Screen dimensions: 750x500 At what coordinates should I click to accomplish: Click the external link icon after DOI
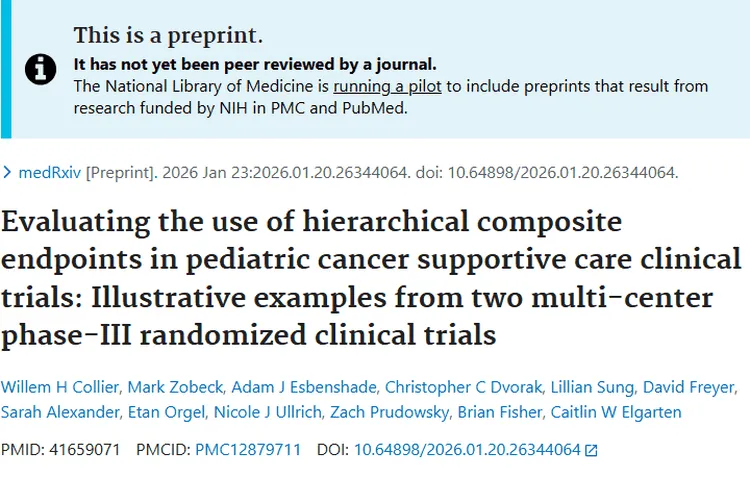point(591,450)
